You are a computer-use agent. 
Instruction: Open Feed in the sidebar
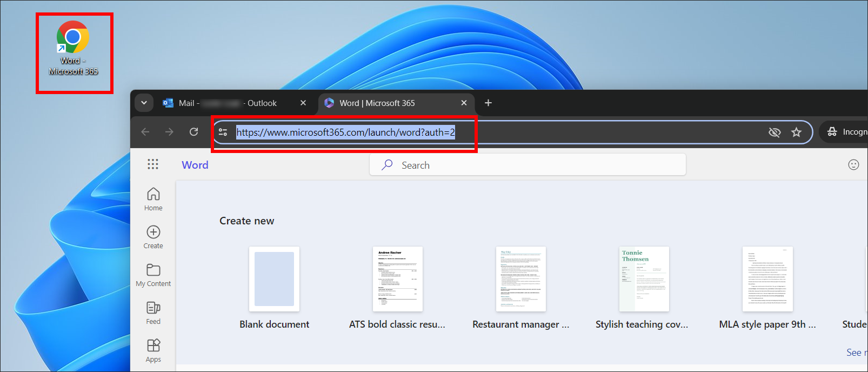[153, 313]
